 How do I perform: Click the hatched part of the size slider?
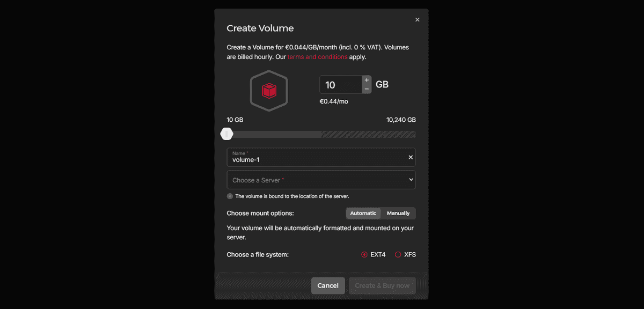click(369, 134)
